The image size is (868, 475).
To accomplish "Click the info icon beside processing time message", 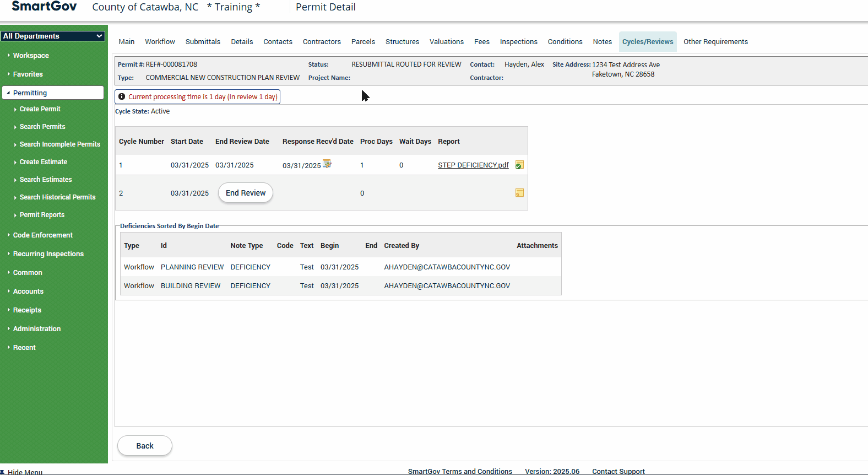I will pos(122,97).
